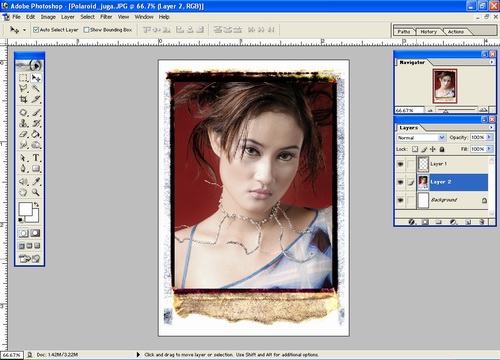Screen dimensions: 500x360
Task: Uncheck Auto Select Layer checkbox
Action: 36,30
